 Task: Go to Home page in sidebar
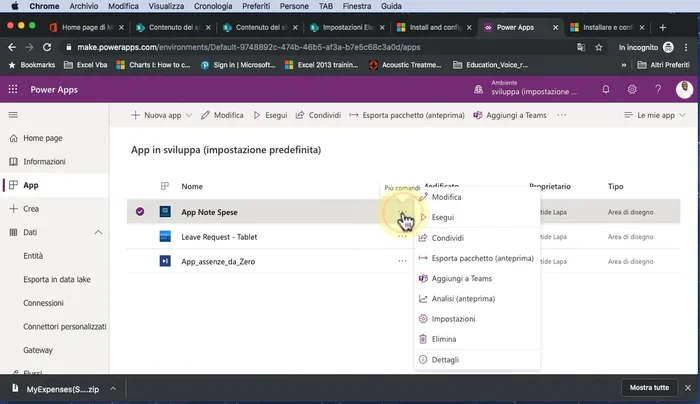pos(43,138)
